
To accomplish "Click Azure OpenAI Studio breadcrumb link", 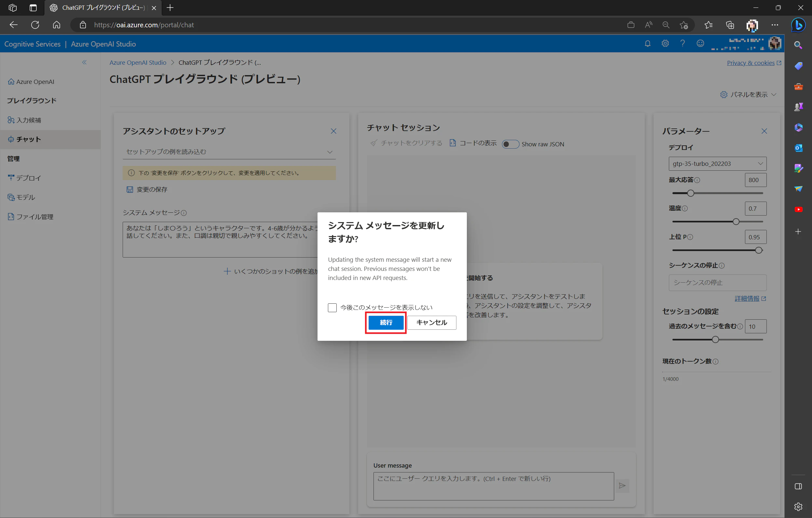I will tap(138, 63).
